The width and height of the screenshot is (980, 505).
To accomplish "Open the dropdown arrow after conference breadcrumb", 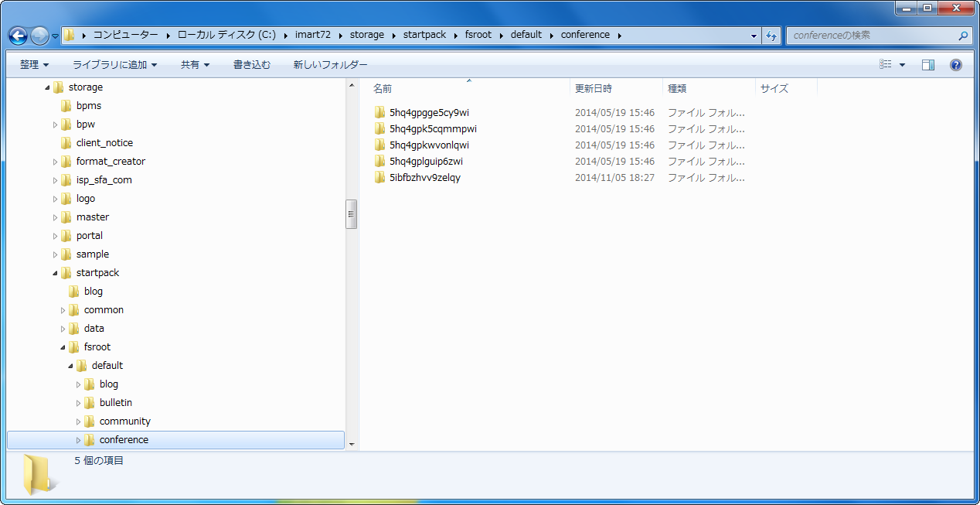I will (x=620, y=35).
